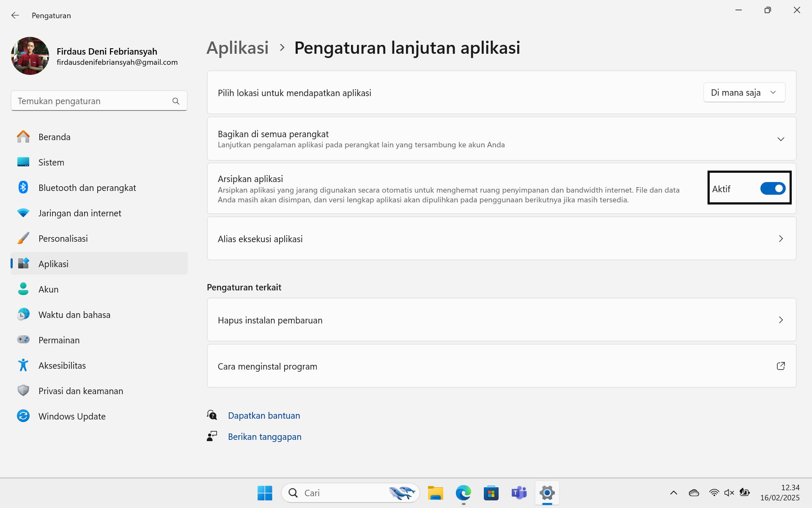Expand Bagikan di semua perangkat section
Viewport: 812px width, 508px height.
click(781, 138)
